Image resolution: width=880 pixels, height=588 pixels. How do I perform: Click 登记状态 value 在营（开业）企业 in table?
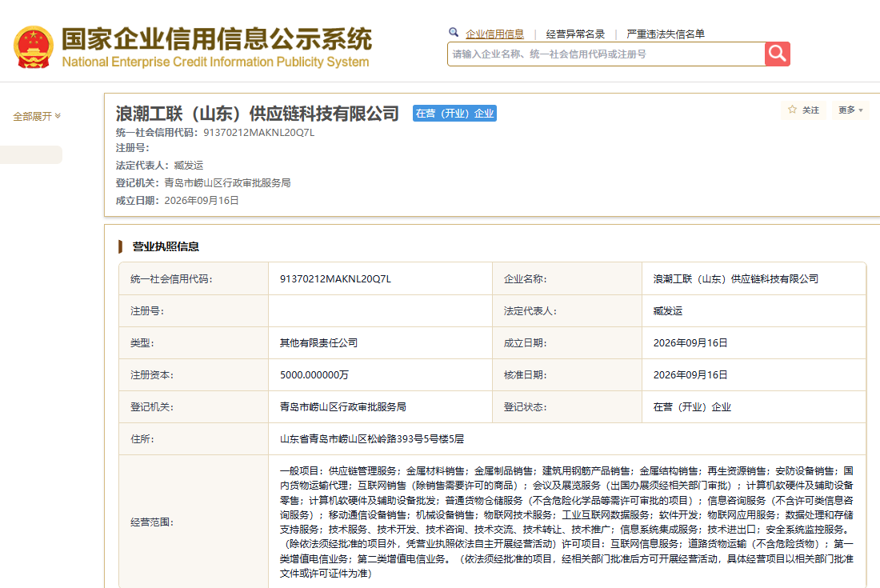click(692, 406)
